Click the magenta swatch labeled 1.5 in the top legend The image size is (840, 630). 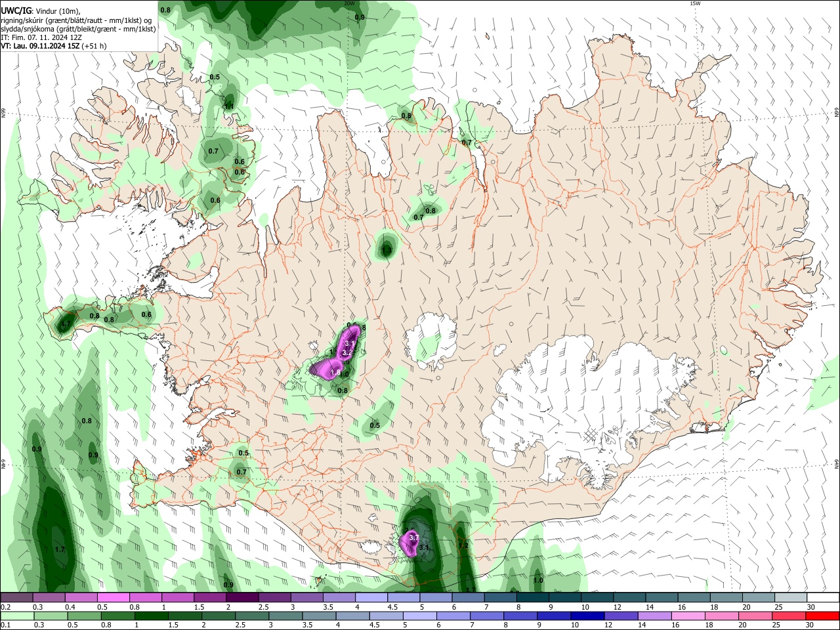[x=209, y=597]
